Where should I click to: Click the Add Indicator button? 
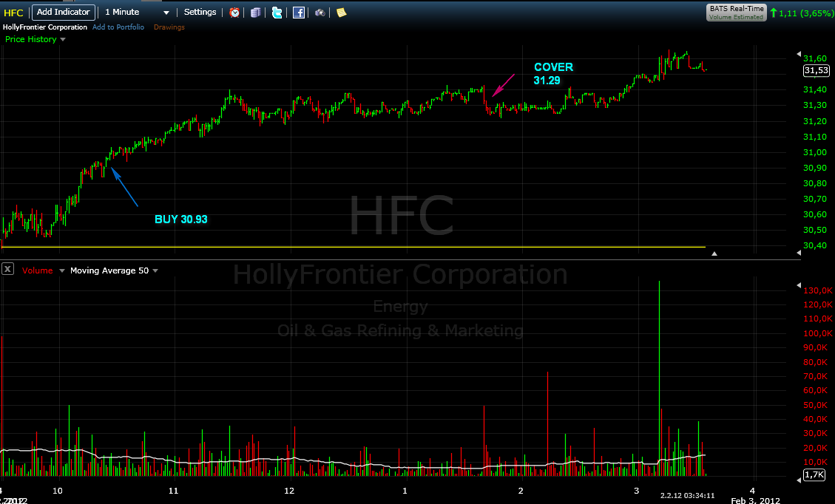[x=64, y=12]
